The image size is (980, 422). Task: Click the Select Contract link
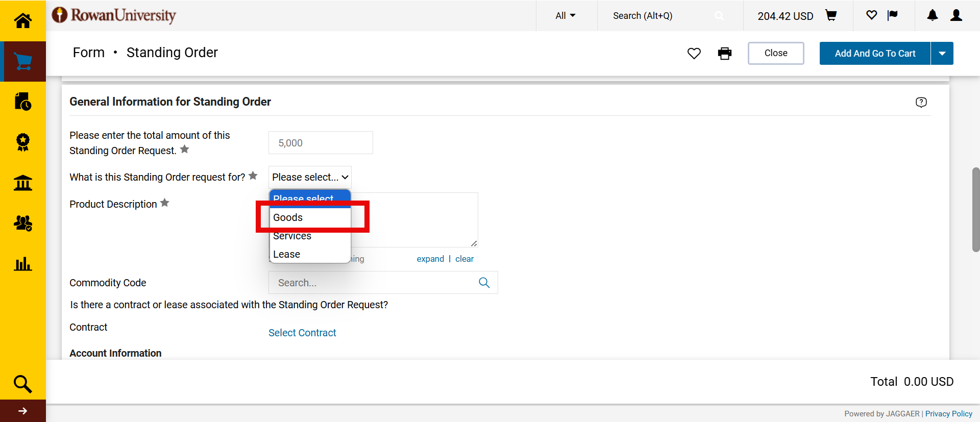pos(302,333)
